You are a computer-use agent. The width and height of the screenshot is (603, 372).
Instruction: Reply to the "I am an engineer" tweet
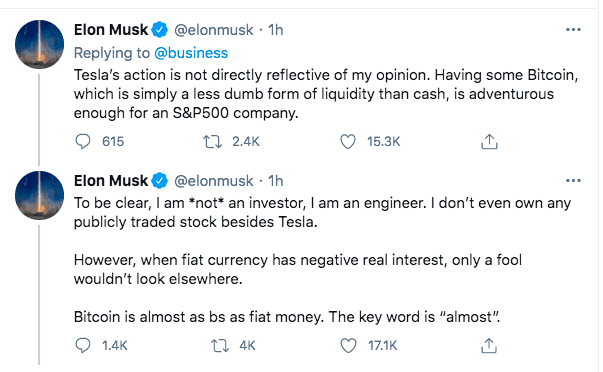pyautogui.click(x=82, y=345)
